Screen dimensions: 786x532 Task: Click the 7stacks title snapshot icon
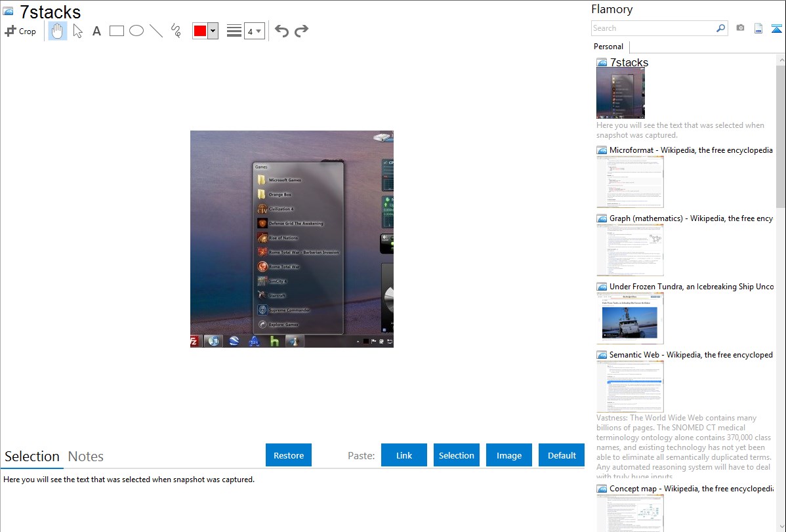pos(8,12)
